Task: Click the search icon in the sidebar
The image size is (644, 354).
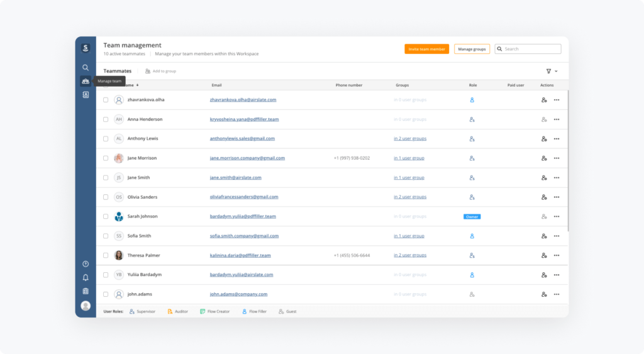Action: click(x=86, y=67)
